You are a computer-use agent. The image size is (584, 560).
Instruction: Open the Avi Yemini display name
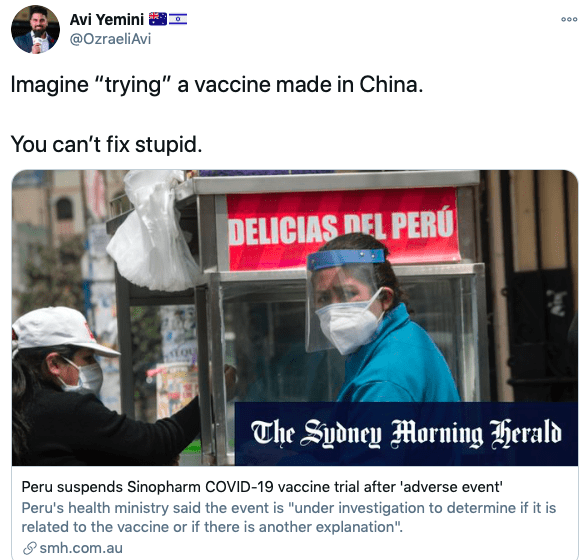tap(107, 19)
